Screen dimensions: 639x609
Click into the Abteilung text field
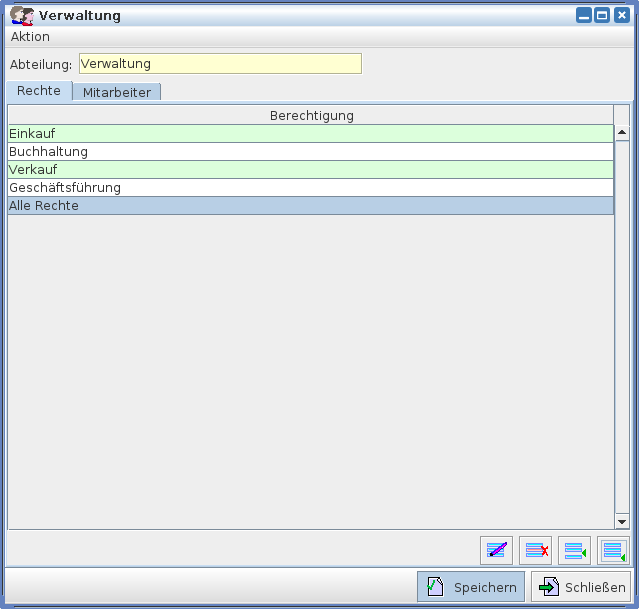point(220,64)
